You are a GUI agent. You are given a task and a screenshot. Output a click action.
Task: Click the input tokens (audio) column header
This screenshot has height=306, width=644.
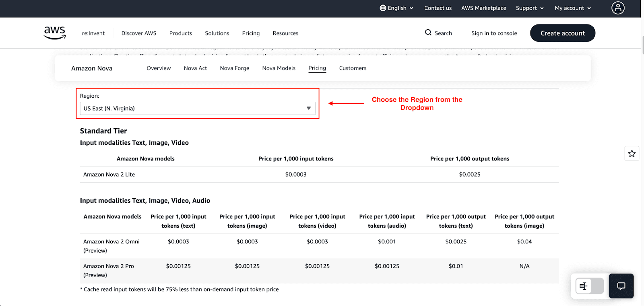tap(387, 221)
